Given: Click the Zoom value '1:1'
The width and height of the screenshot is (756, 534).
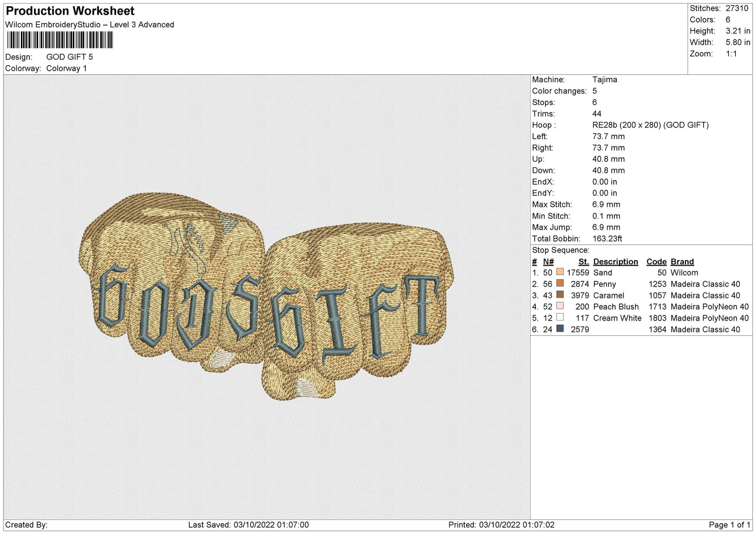Looking at the screenshot, I should pyautogui.click(x=731, y=54).
